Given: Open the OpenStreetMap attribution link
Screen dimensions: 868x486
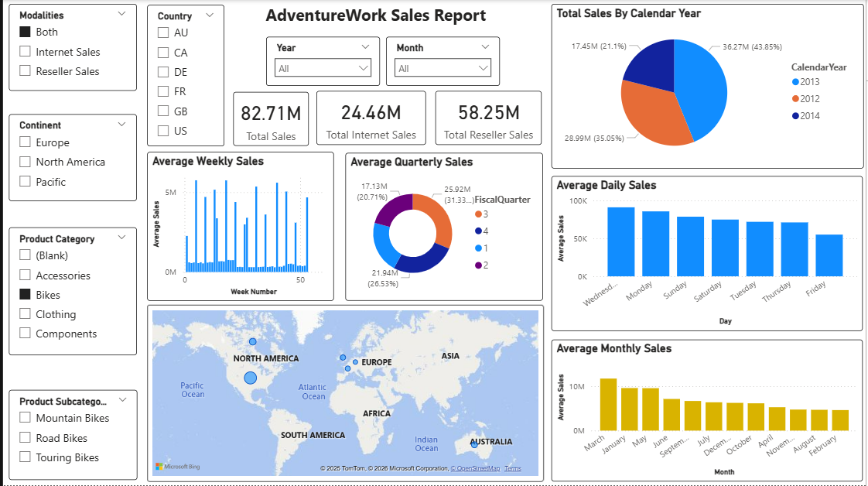Looking at the screenshot, I should 476,468.
